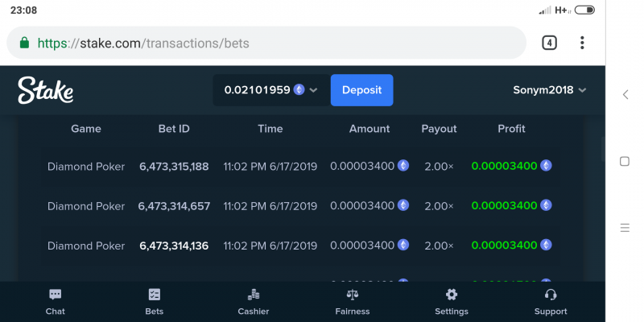Expand the currency balance dropdown chevron

click(313, 90)
